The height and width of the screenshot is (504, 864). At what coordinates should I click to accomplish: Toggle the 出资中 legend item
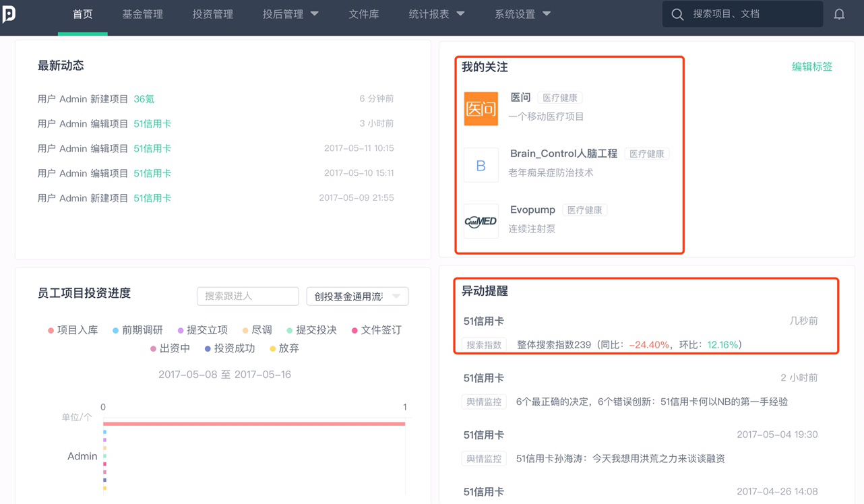pos(170,348)
